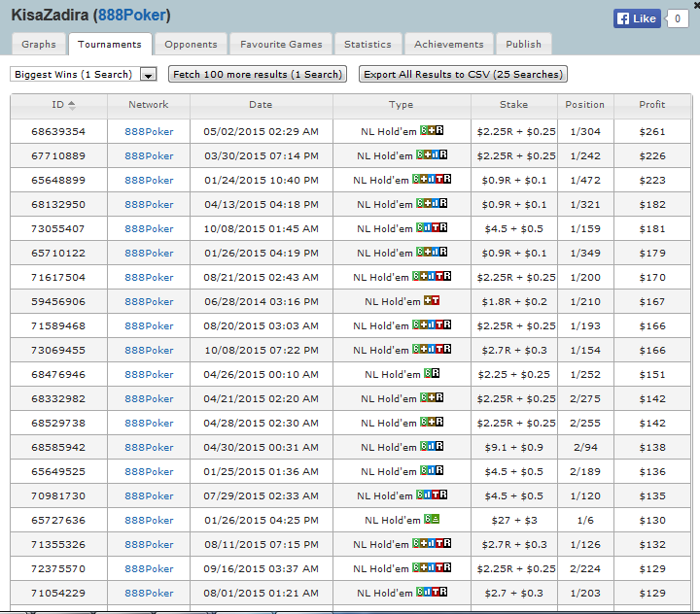Open the Publish tab
Viewport: 700px width, 614px height.
point(524,44)
